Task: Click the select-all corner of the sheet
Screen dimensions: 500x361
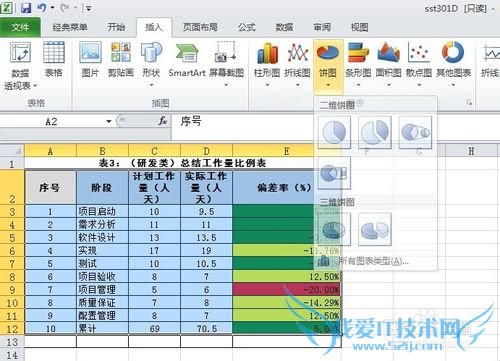Action: coord(12,151)
